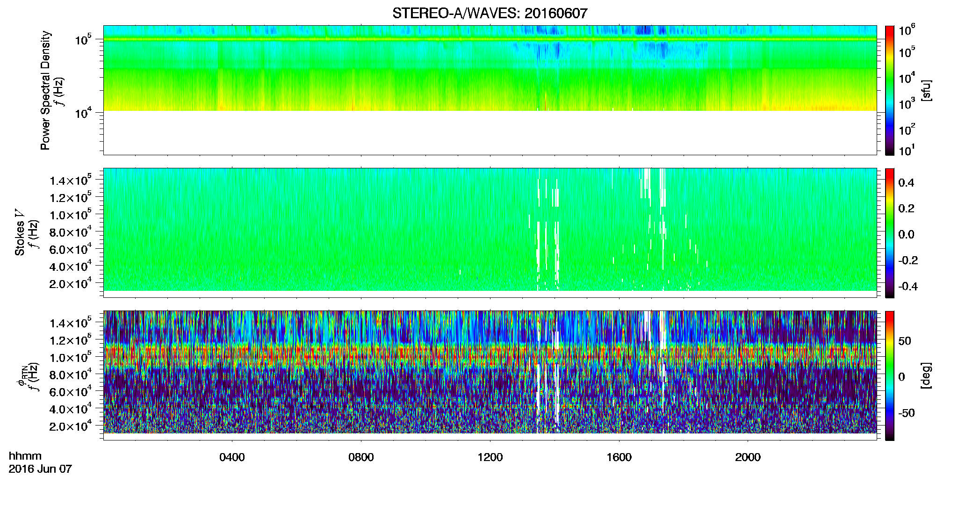Select the Stokes V colorbar
The width and height of the screenshot is (980, 505).
coord(890,233)
